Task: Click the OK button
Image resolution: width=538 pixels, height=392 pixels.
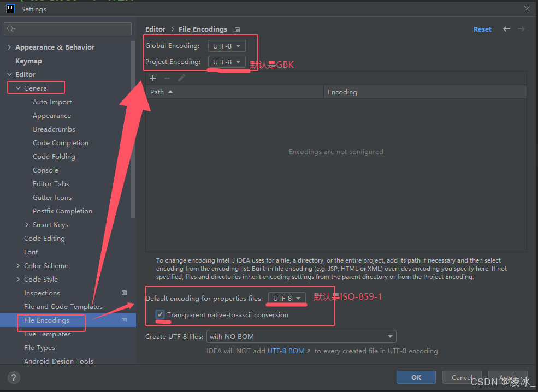Action: [416, 377]
